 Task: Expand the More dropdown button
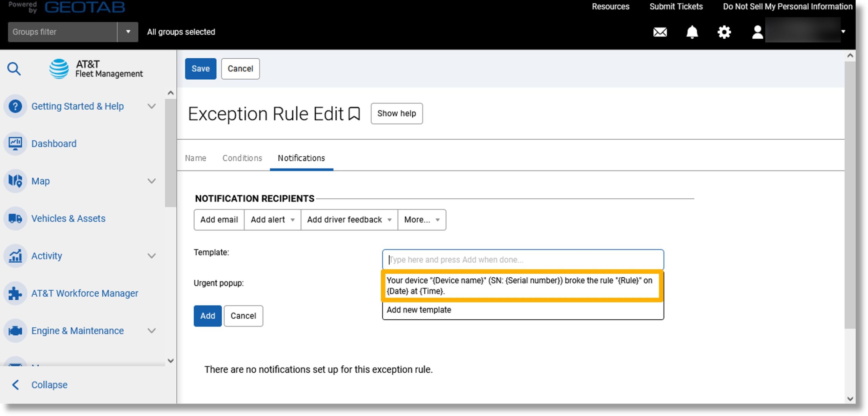click(x=421, y=220)
